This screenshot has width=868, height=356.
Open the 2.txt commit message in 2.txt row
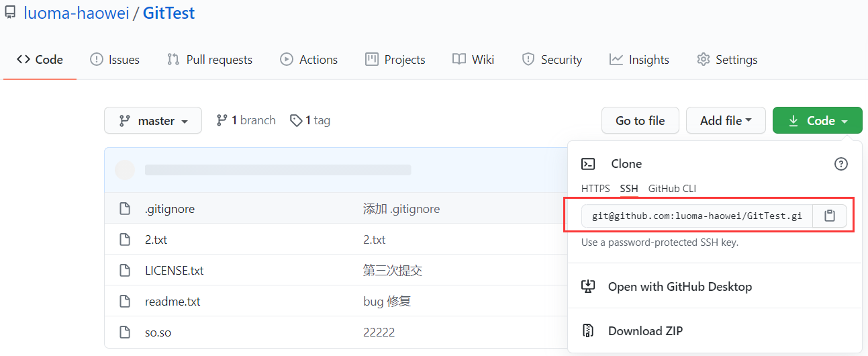(375, 240)
